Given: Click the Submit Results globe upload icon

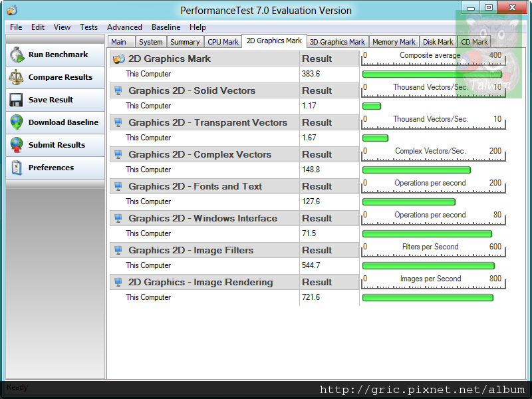Looking at the screenshot, I should pos(16,145).
